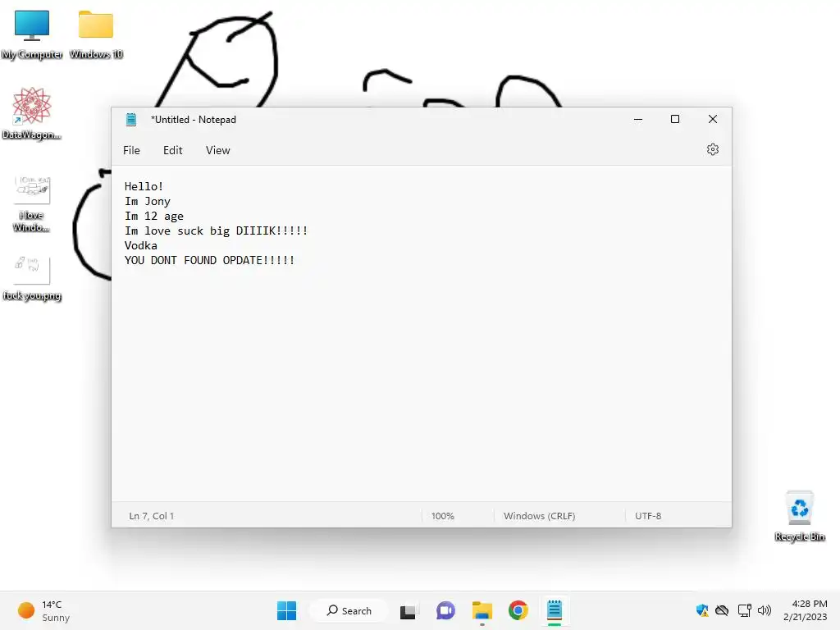The image size is (840, 630).
Task: Open the Chat app in taskbar
Action: [445, 610]
